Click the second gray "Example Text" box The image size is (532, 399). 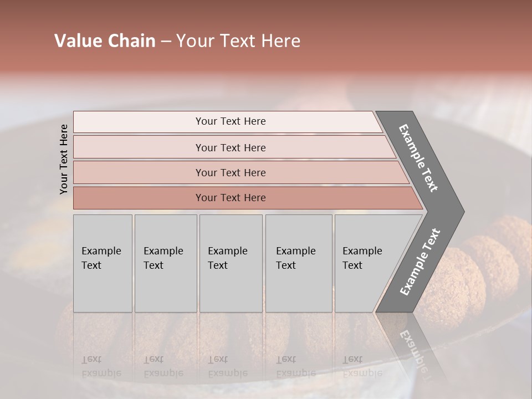tap(165, 263)
